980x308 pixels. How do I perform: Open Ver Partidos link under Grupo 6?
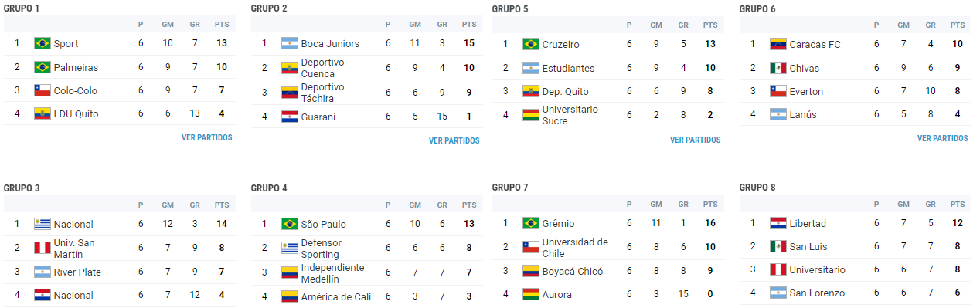[942, 138]
